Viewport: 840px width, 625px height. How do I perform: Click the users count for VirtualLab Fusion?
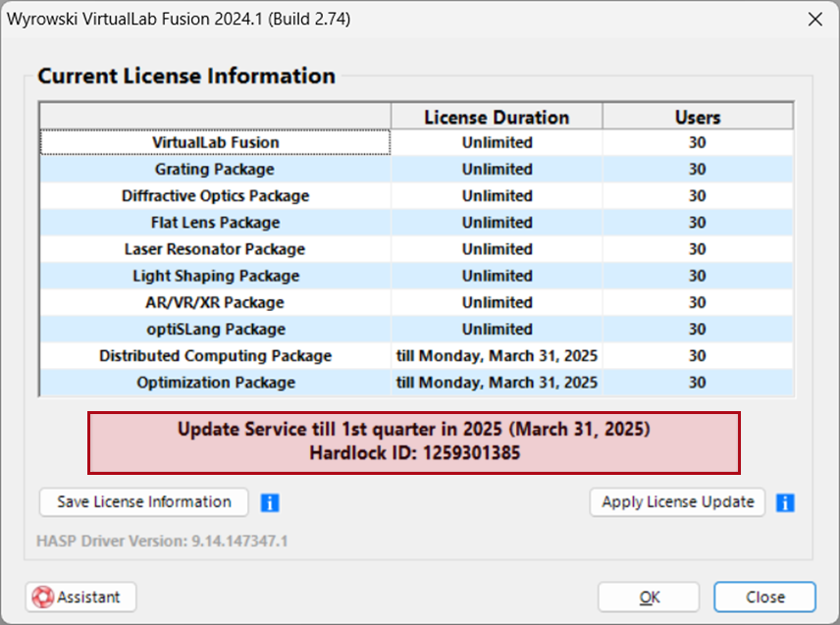[698, 142]
